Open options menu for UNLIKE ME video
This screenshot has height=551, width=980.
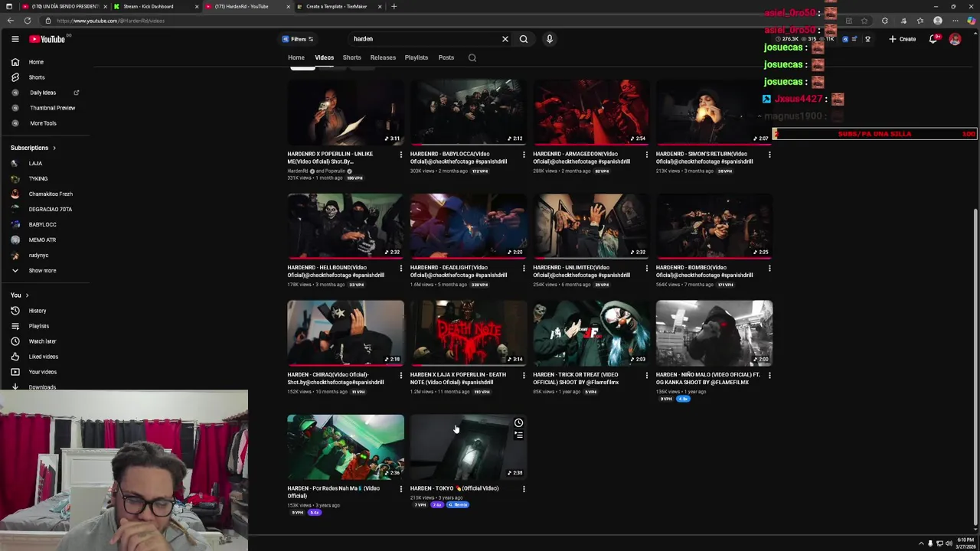point(400,155)
